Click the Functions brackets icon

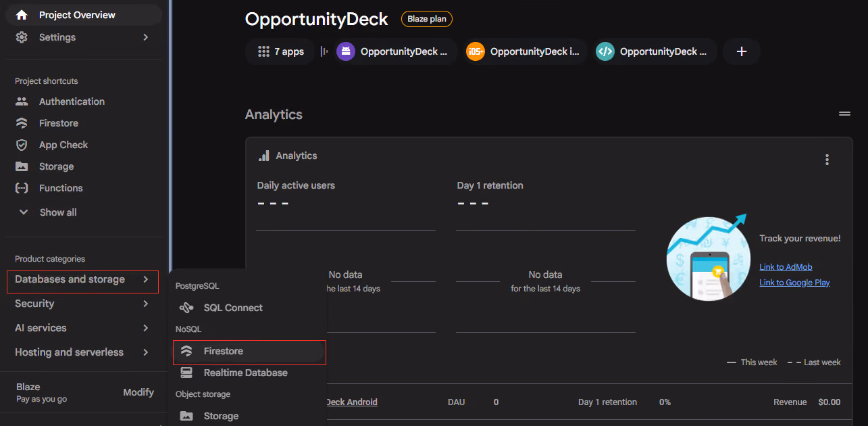(22, 188)
